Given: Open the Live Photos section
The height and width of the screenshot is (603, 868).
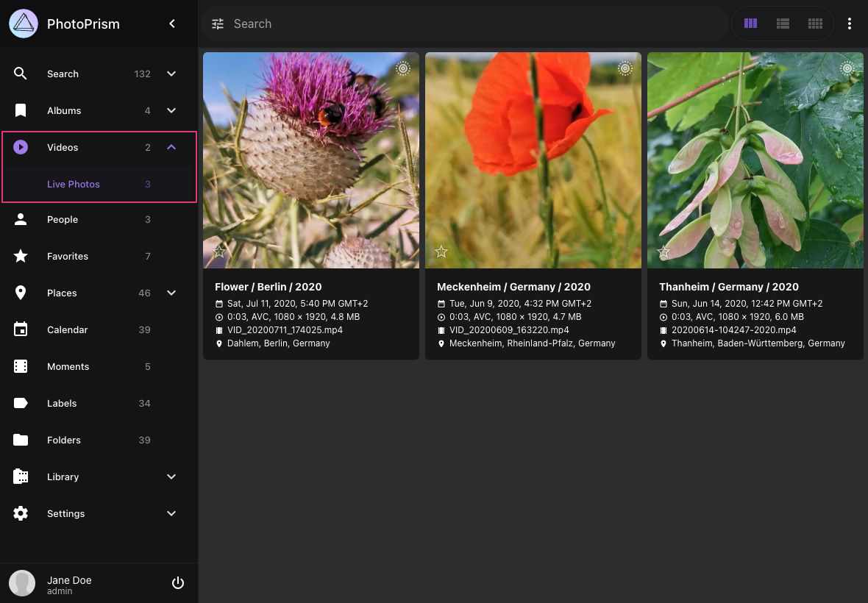Looking at the screenshot, I should pyautogui.click(x=74, y=184).
